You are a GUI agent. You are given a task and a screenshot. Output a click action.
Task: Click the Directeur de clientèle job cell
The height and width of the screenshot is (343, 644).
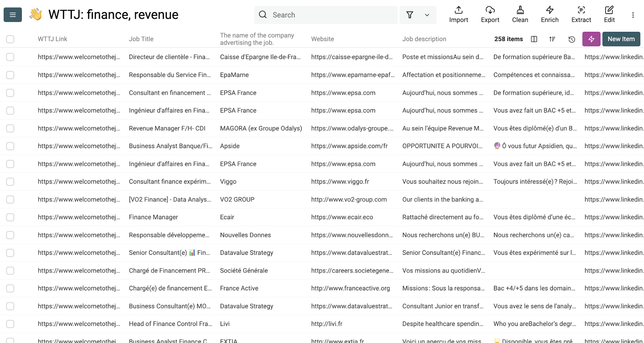tap(169, 57)
